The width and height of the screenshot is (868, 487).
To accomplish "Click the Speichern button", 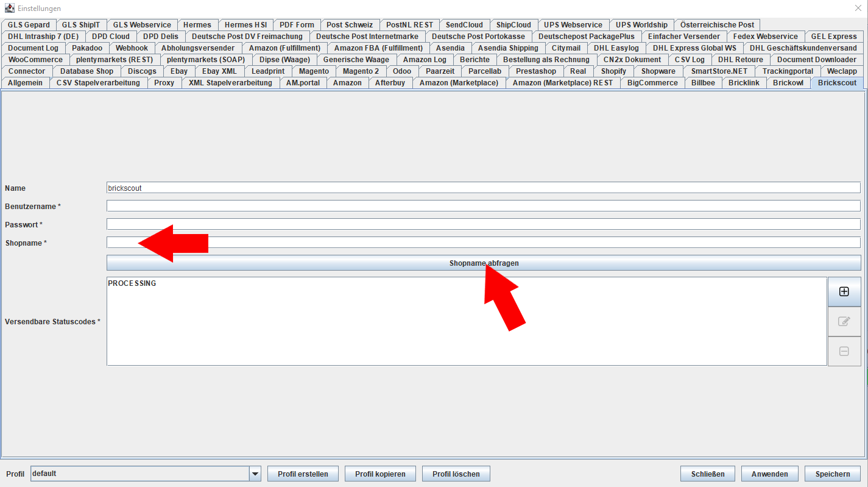I will click(833, 474).
